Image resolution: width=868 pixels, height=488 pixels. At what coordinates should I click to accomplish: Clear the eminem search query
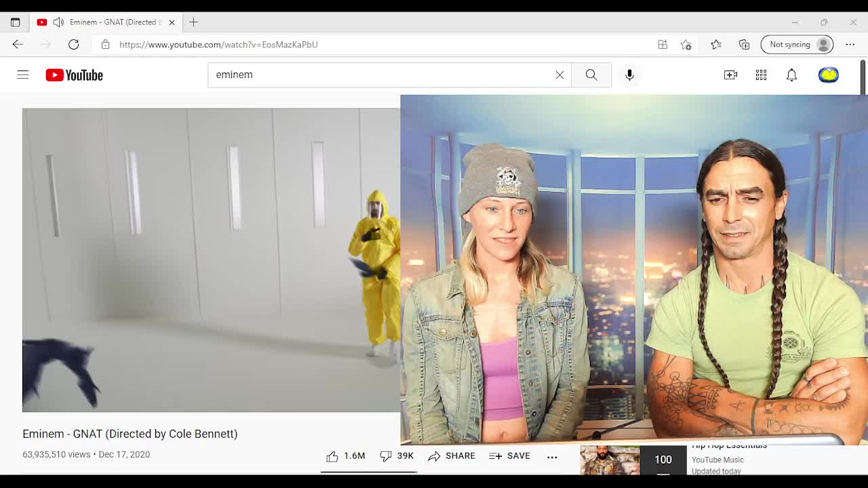559,75
